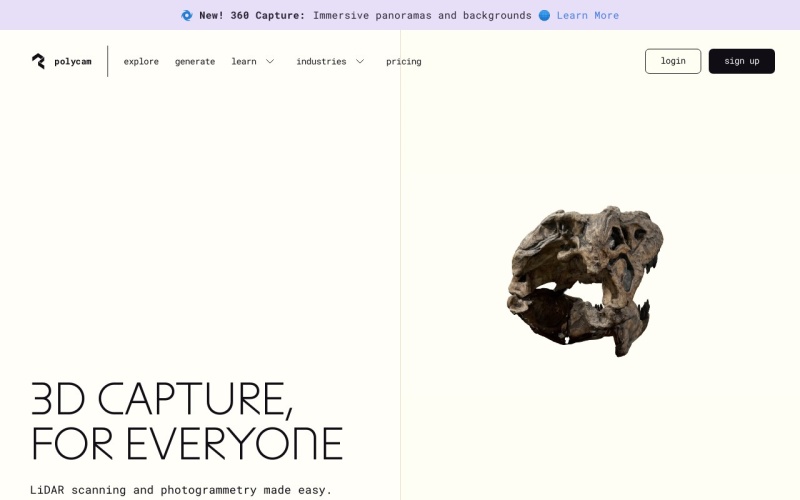Click the polycam brand name text
The width and height of the screenshot is (800, 500).
[x=73, y=61]
